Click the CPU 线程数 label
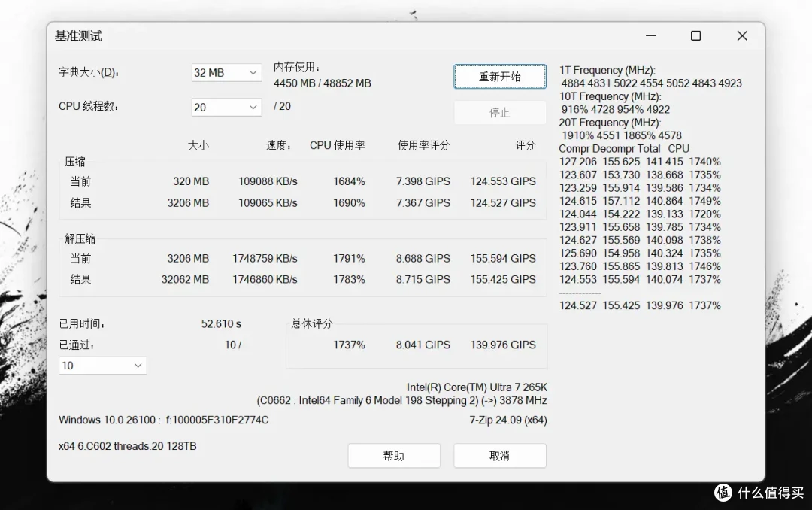Image resolution: width=812 pixels, height=510 pixels. click(89, 106)
